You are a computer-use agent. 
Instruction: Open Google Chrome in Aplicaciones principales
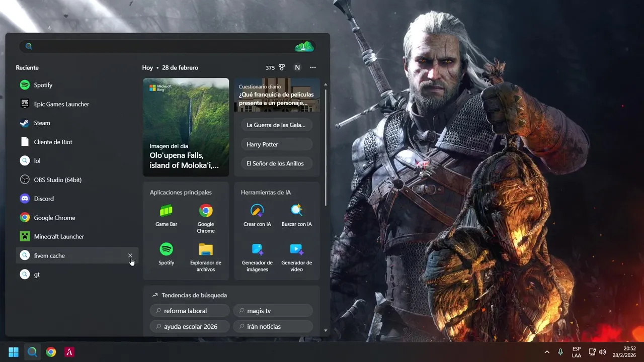point(206,218)
